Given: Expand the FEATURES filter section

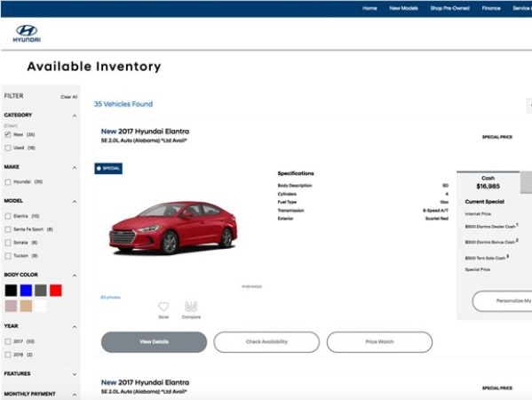Looking at the screenshot, I should [75, 374].
